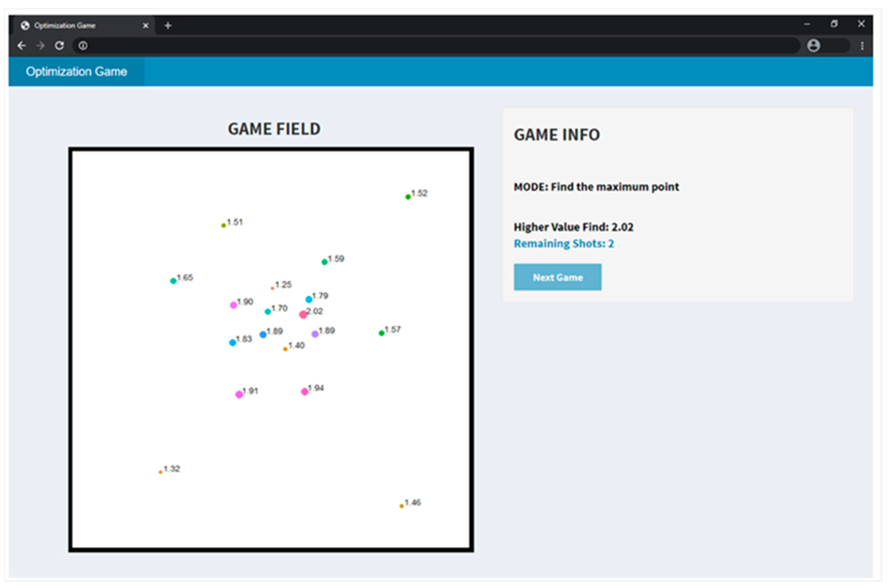Click the browser back arrow

tap(21, 46)
